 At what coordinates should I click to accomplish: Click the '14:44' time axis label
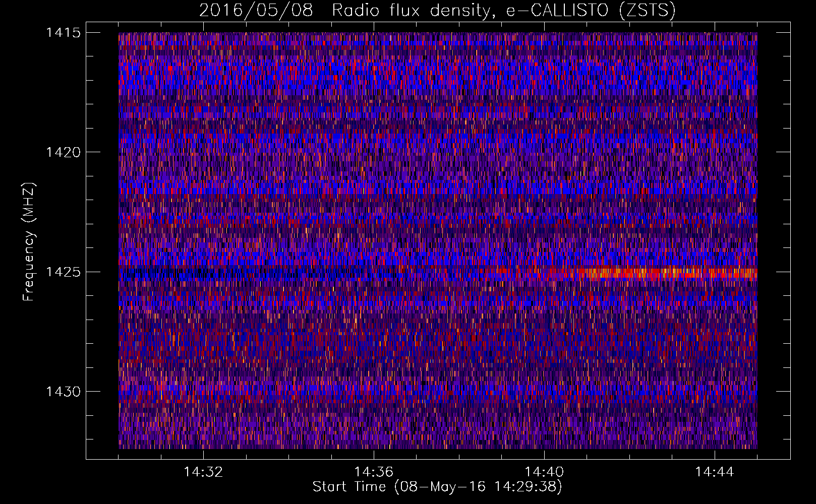pos(715,472)
